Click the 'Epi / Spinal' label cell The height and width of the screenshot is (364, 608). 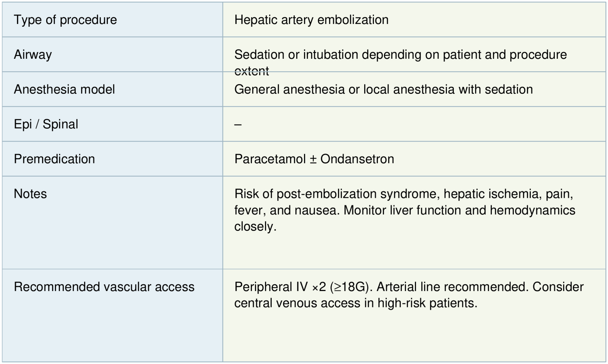pyautogui.click(x=46, y=124)
